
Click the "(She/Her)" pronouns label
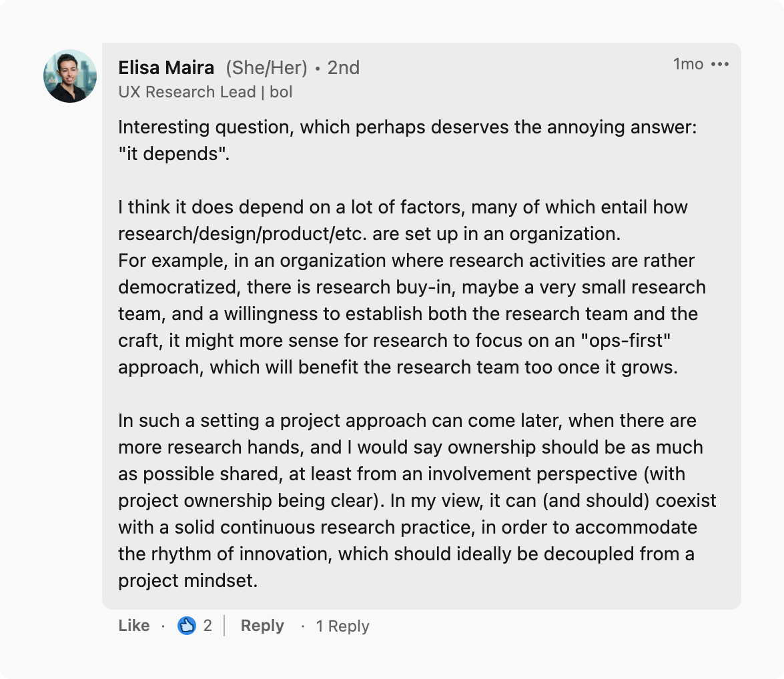pyautogui.click(x=266, y=67)
